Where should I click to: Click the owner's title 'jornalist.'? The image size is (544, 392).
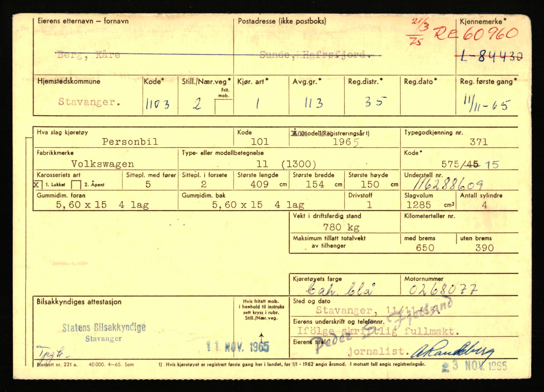point(379,352)
